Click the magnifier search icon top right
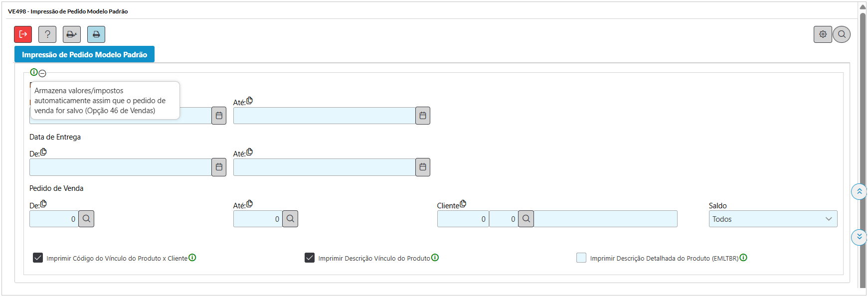Screen dimensions: 868x297 tap(842, 34)
